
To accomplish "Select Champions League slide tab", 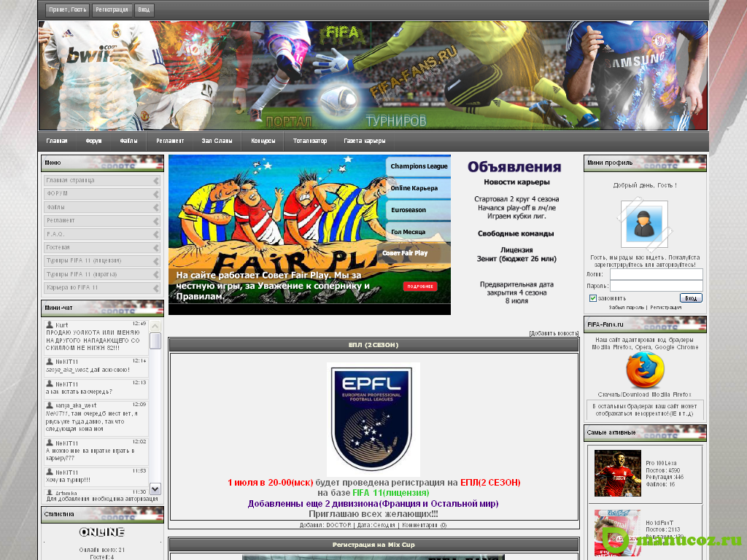I will tap(418, 166).
